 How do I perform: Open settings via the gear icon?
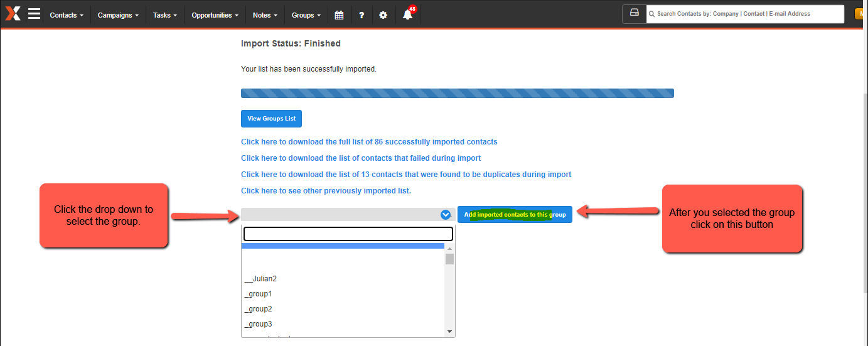pyautogui.click(x=383, y=15)
